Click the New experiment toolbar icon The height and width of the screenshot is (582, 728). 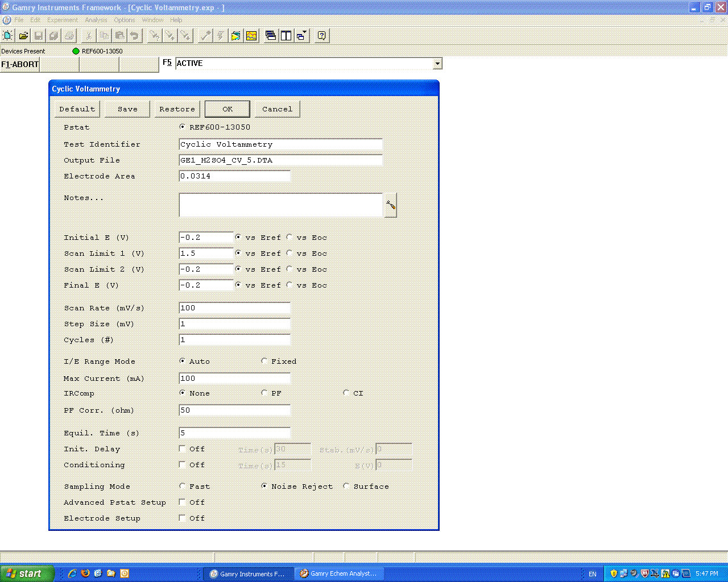(x=8, y=36)
